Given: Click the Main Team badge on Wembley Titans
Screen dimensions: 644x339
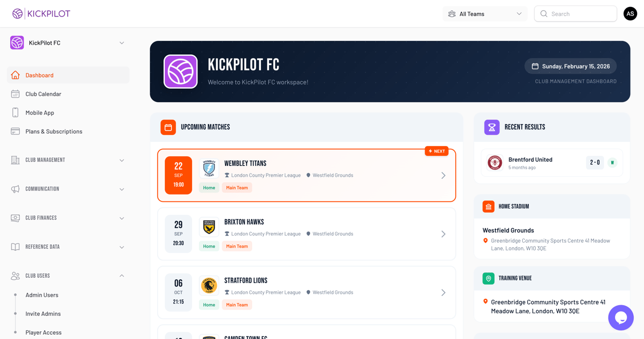Looking at the screenshot, I should tap(237, 187).
